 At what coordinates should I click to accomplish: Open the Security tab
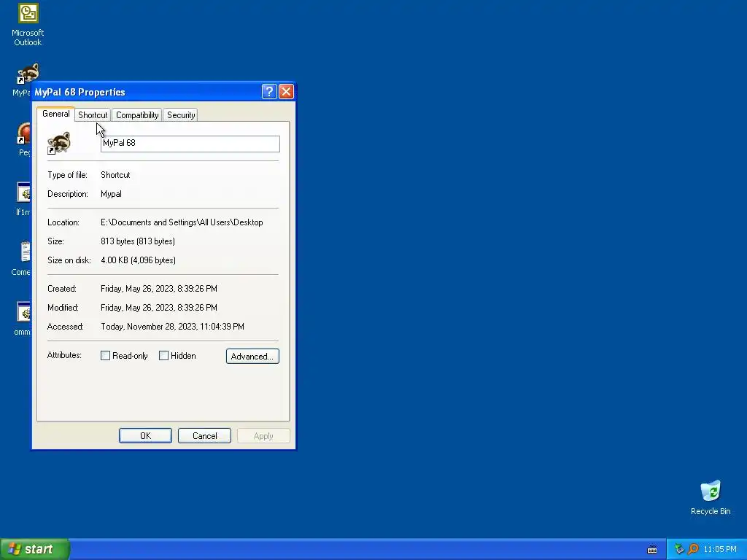(181, 114)
